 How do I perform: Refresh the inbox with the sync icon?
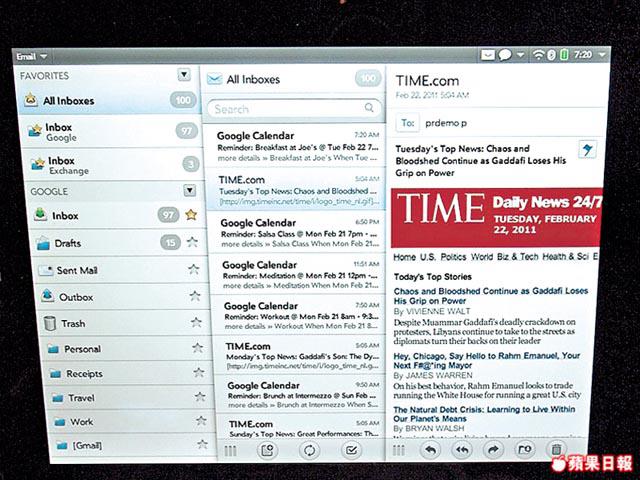tap(309, 451)
